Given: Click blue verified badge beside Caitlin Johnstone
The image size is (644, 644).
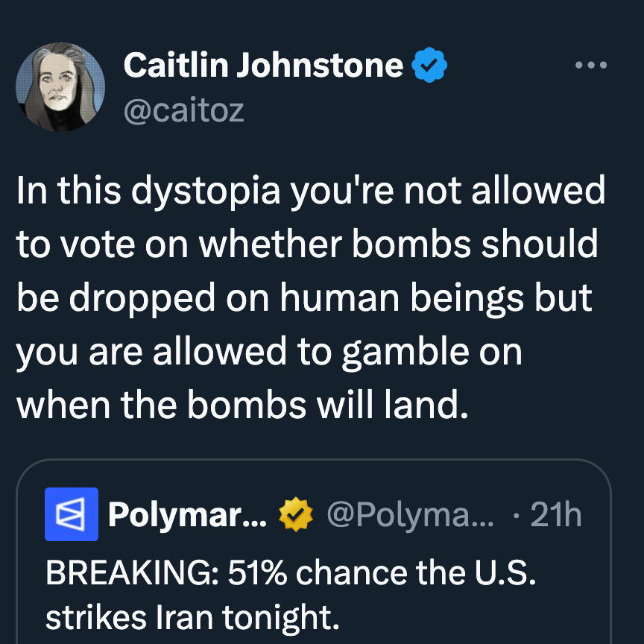Looking at the screenshot, I should (430, 66).
